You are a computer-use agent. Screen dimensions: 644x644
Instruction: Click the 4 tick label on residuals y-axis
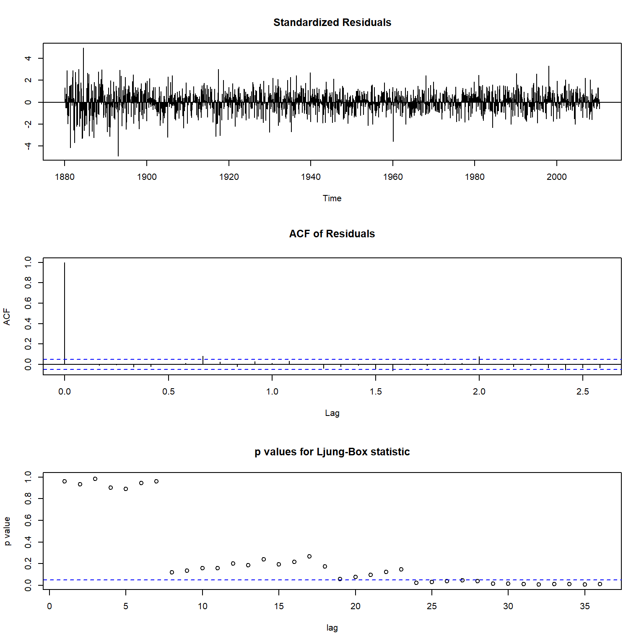[x=28, y=58]
